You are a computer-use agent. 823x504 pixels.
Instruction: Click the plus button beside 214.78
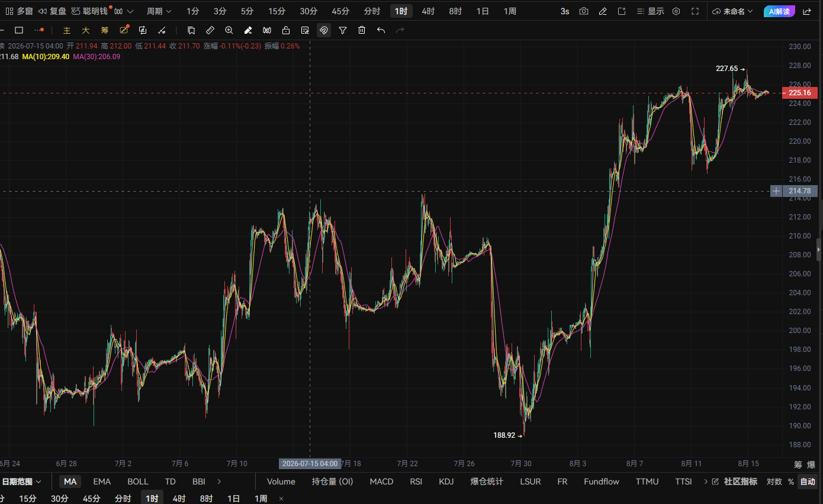pyautogui.click(x=776, y=191)
